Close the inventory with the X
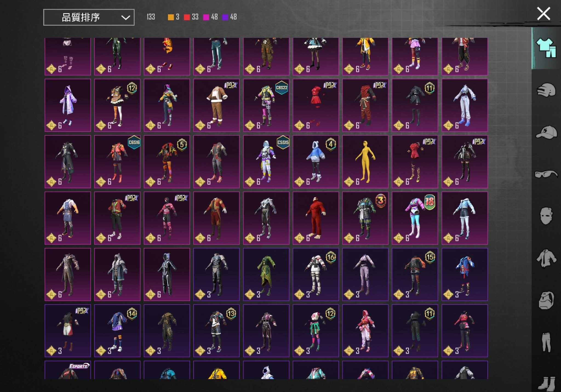This screenshot has height=392, width=561. click(543, 14)
